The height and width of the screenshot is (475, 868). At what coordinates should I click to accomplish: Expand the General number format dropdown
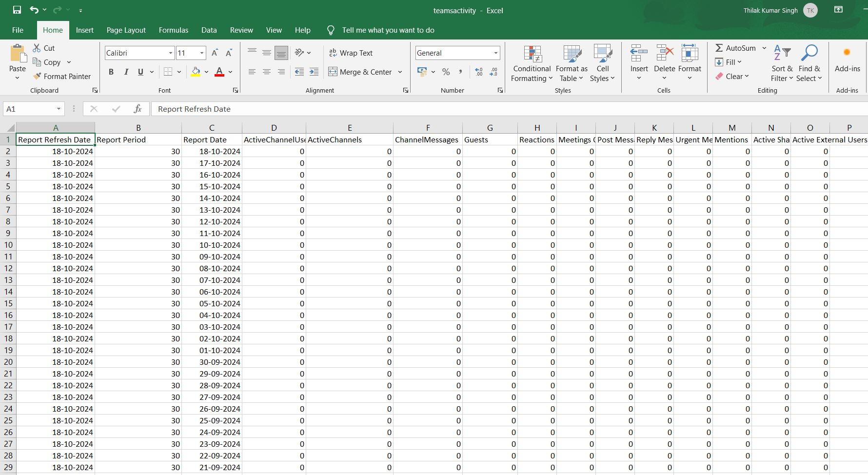pos(495,53)
